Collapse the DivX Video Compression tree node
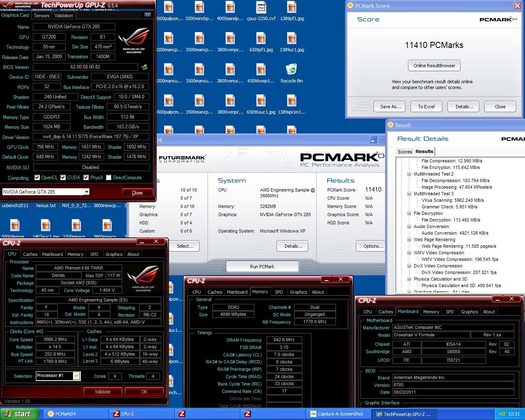Image resolution: width=525 pixels, height=420 pixels. (409, 266)
